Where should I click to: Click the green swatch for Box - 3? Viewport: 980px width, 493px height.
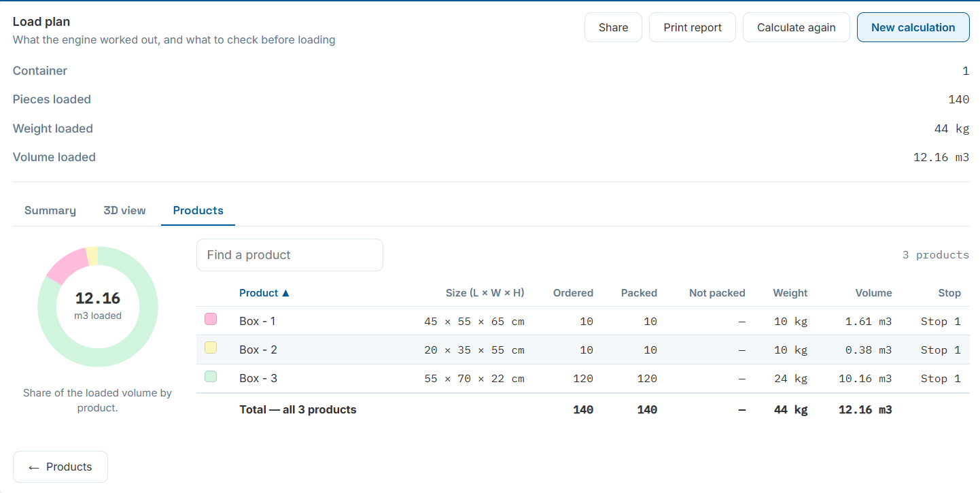[x=211, y=376]
